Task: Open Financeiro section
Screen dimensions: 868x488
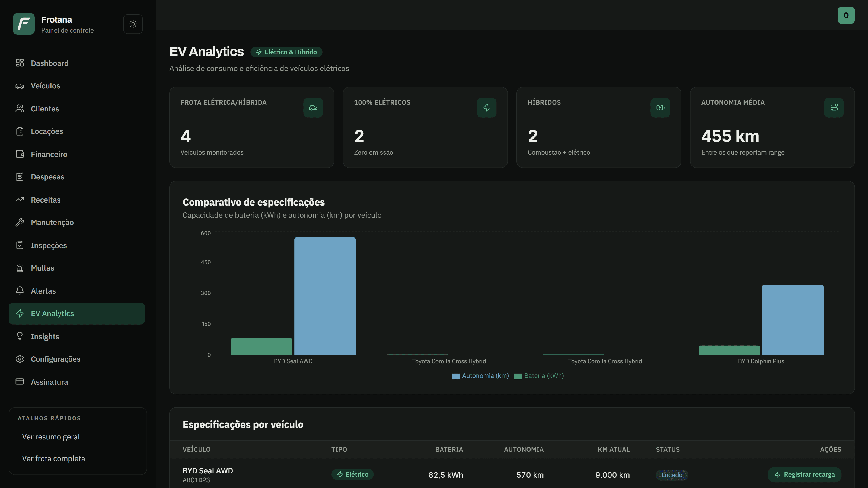Action: pyautogui.click(x=77, y=154)
